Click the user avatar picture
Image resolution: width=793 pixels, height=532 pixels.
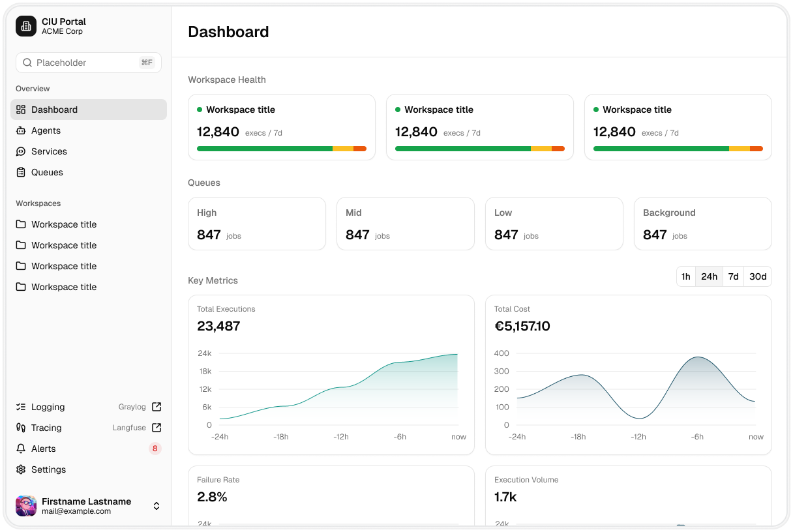pyautogui.click(x=26, y=506)
